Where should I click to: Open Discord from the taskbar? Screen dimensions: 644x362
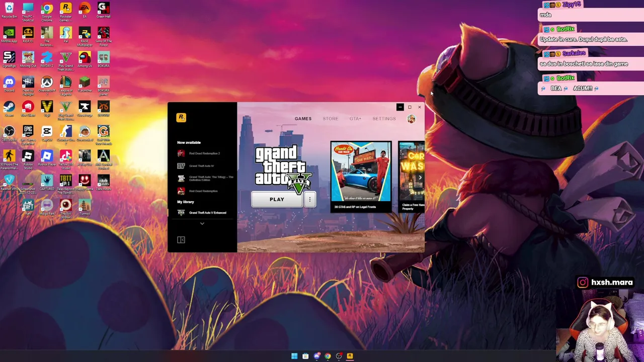(316, 356)
